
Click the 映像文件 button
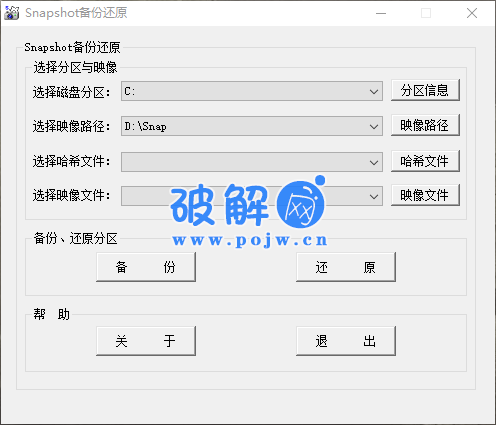pos(425,195)
